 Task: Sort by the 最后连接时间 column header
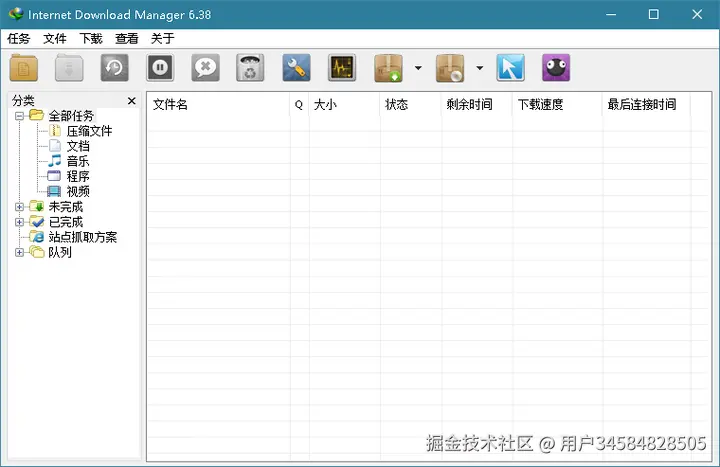(x=646, y=105)
